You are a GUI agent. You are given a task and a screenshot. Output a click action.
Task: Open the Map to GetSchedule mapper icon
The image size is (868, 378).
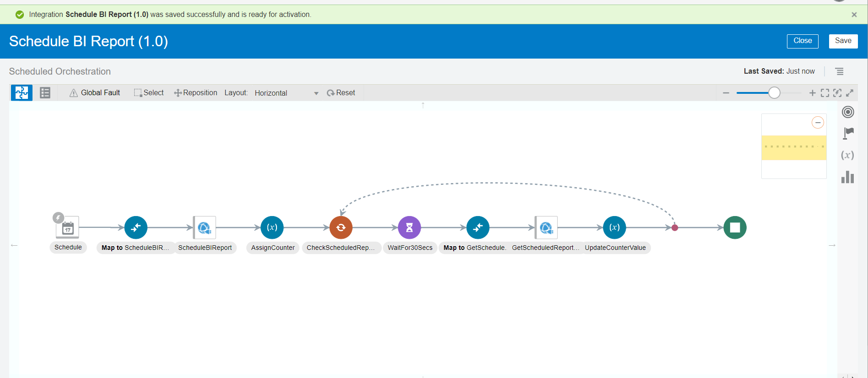(x=477, y=227)
